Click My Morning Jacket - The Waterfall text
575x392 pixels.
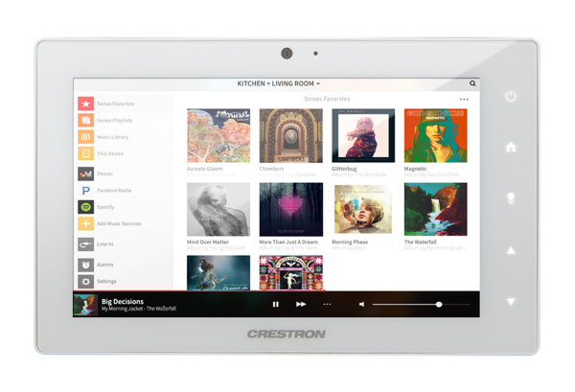click(x=139, y=309)
